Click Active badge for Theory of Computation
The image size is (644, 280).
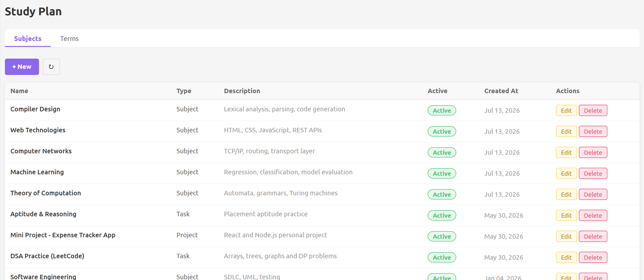[x=442, y=194]
